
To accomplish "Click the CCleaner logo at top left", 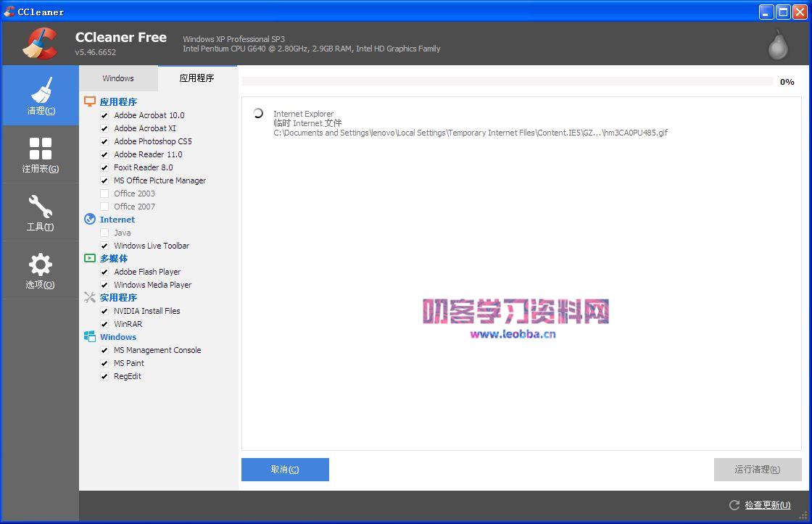I will (x=39, y=43).
